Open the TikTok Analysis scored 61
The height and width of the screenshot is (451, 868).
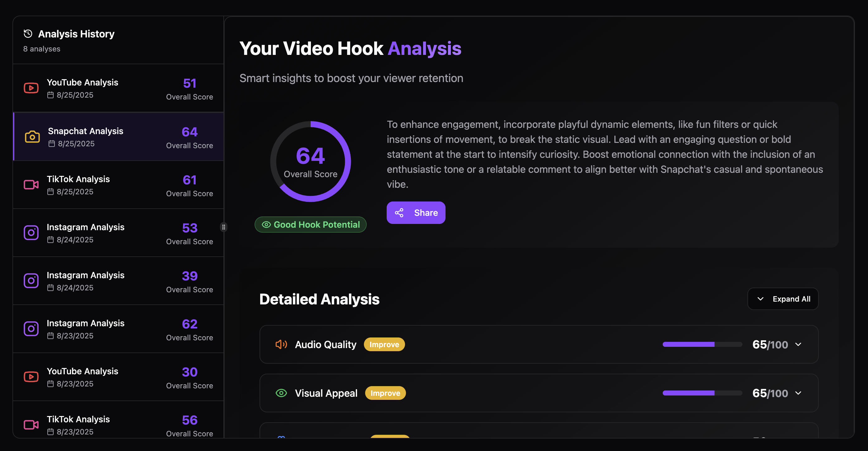[x=118, y=185]
